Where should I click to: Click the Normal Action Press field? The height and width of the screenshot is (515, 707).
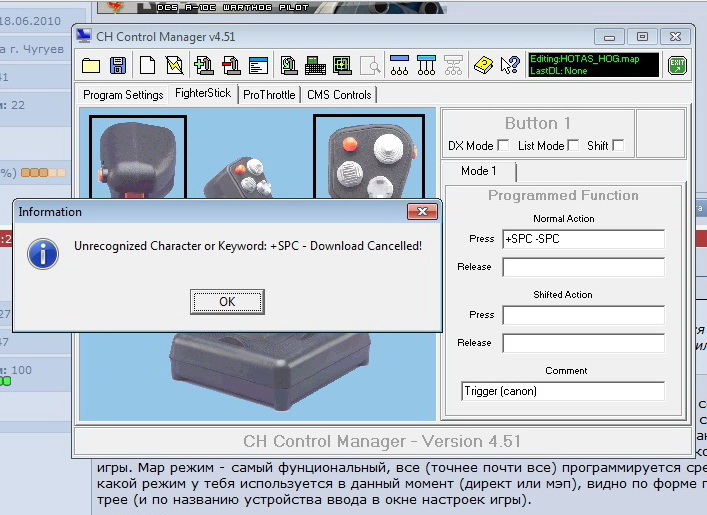[583, 239]
